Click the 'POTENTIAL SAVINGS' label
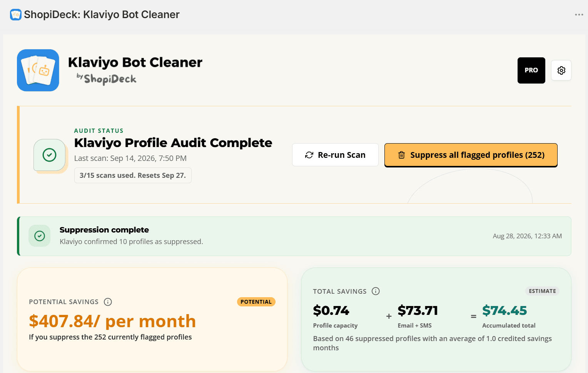Viewport: 588px width, 373px height. tap(64, 302)
